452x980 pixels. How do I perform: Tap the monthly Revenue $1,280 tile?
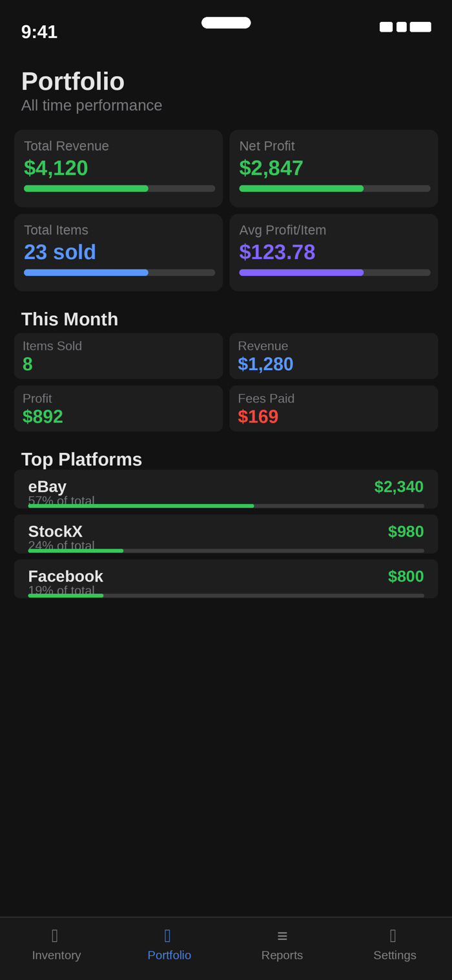tap(334, 356)
